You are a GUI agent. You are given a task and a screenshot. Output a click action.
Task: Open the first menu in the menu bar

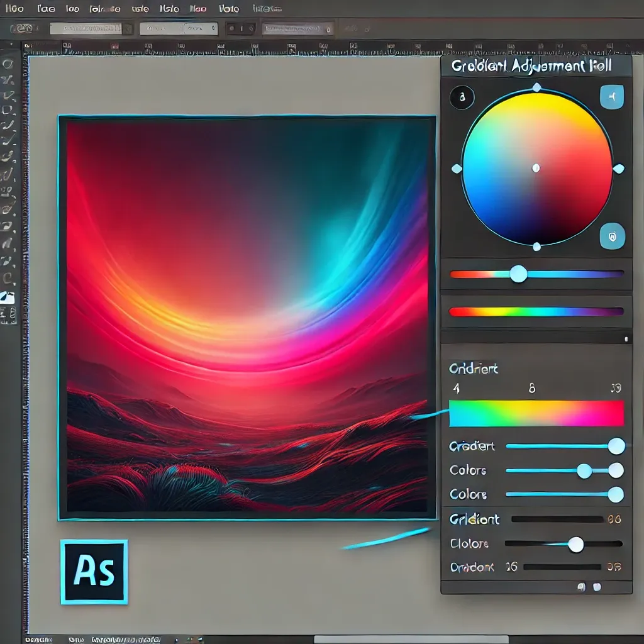pyautogui.click(x=14, y=9)
